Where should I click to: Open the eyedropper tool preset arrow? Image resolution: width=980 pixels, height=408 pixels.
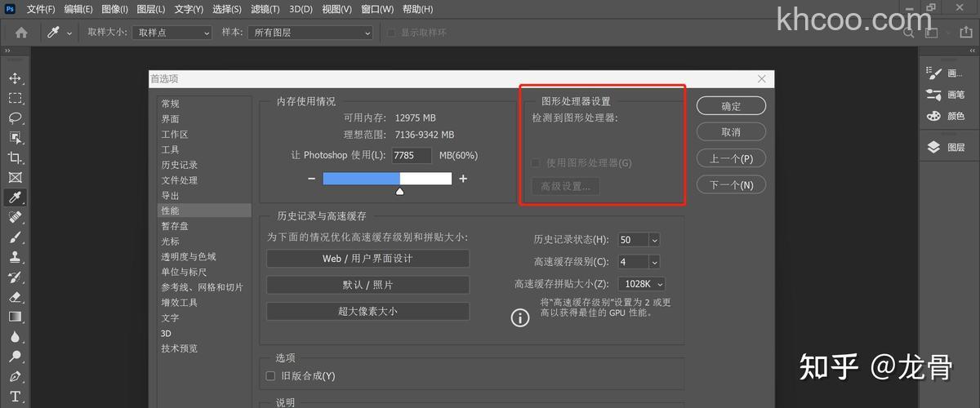point(69,33)
